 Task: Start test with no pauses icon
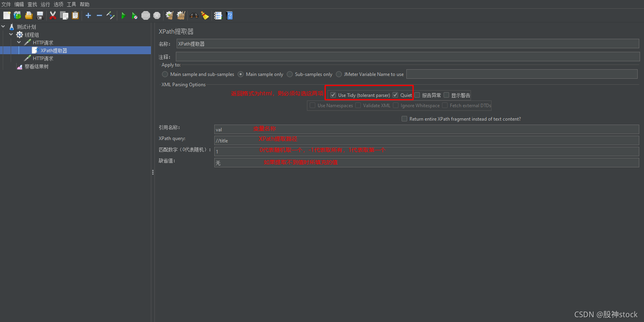[135, 15]
